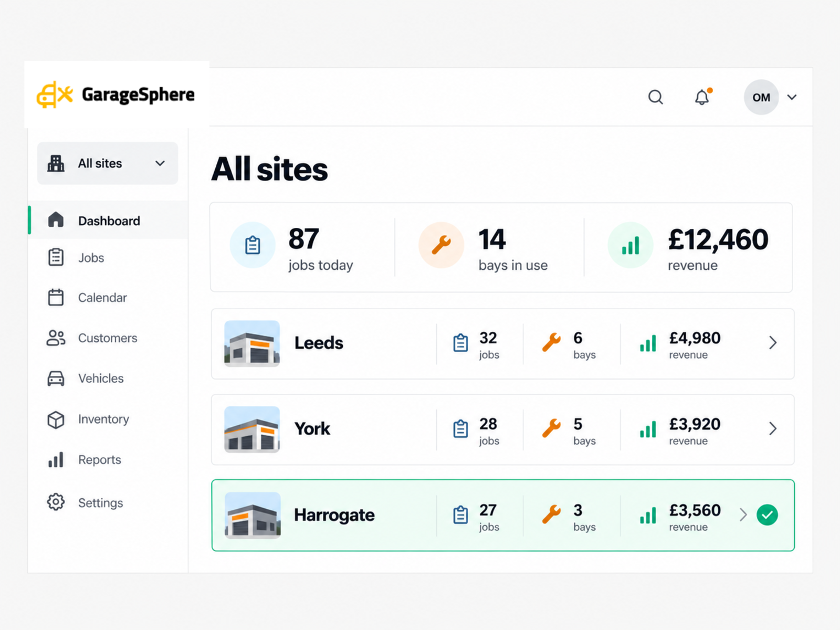Viewport: 840px width, 630px height.
Task: Click the Harrogate revenue chart icon
Action: coord(648,516)
